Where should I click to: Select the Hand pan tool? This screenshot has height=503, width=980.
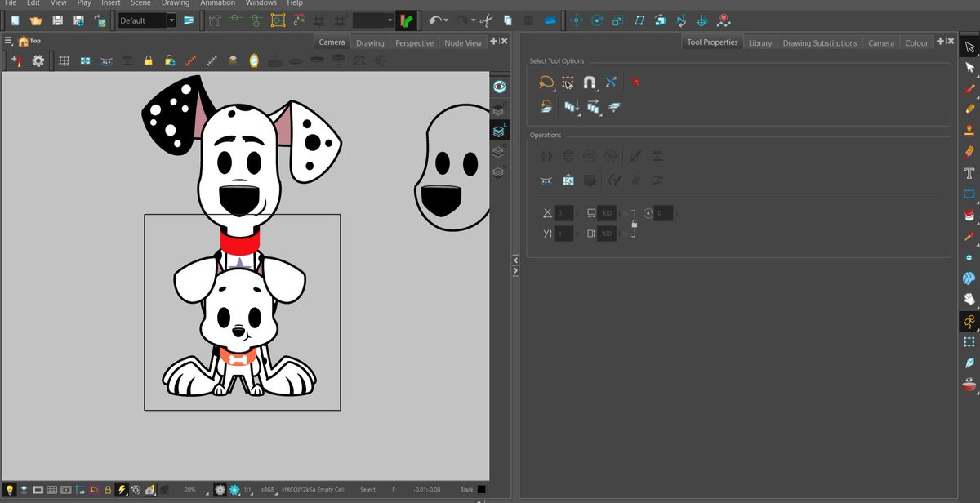969,300
